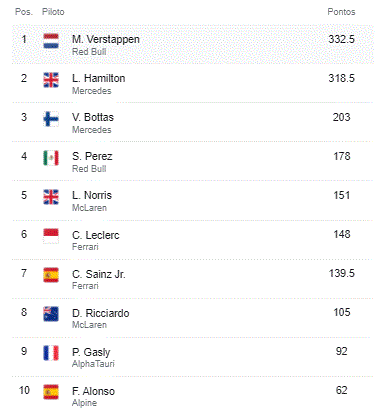Image resolution: width=375 pixels, height=413 pixels.
Task: Open the V. Bottas driver entry
Action: [93, 117]
